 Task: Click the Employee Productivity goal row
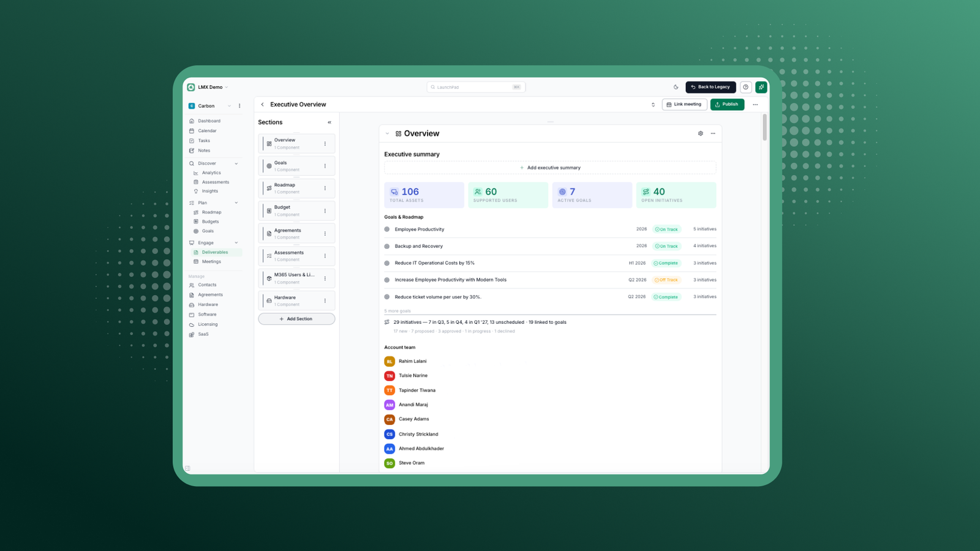(550, 230)
